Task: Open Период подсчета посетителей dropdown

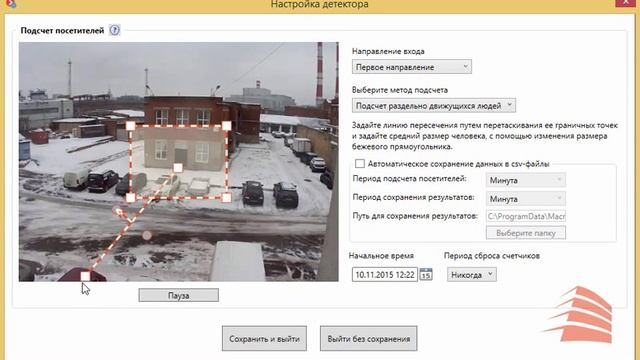Action: [x=526, y=180]
